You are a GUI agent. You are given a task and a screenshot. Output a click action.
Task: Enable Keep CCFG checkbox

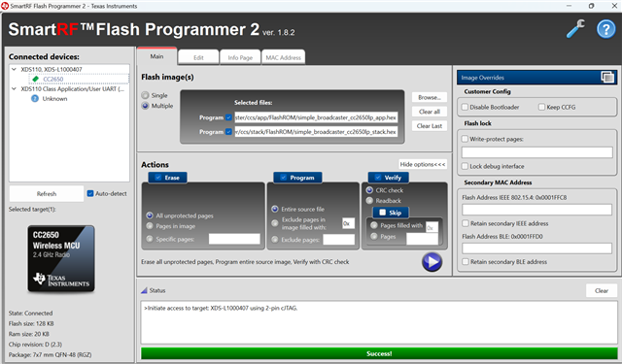tap(541, 107)
